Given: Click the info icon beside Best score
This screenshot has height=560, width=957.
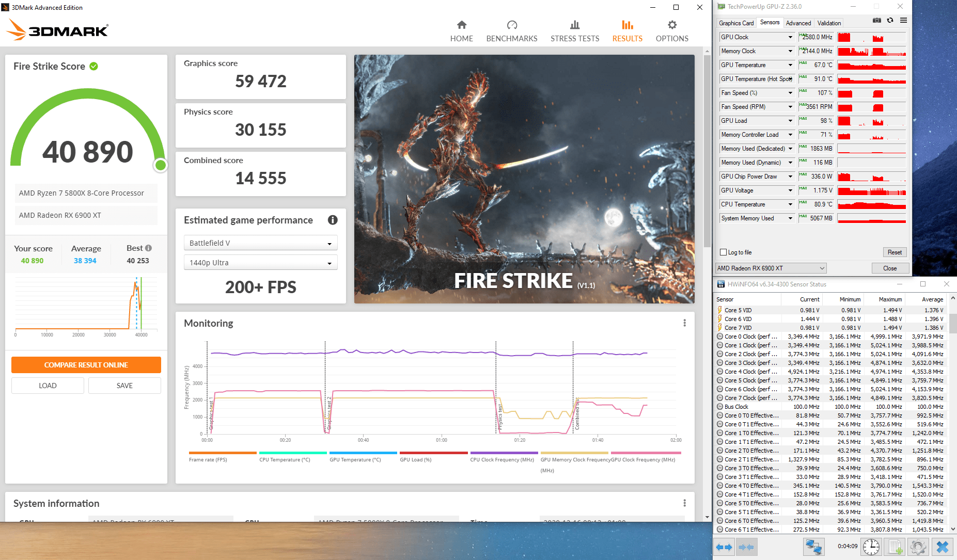Looking at the screenshot, I should (x=149, y=248).
